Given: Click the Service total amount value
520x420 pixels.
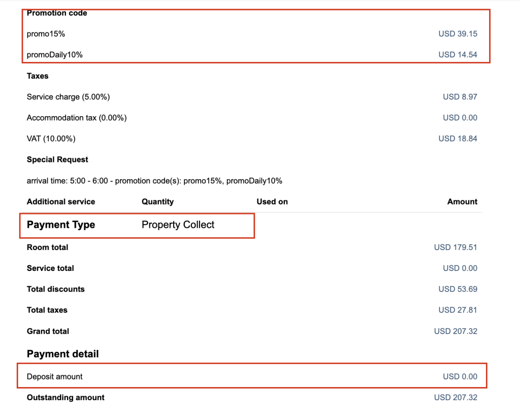Looking at the screenshot, I should (x=460, y=268).
